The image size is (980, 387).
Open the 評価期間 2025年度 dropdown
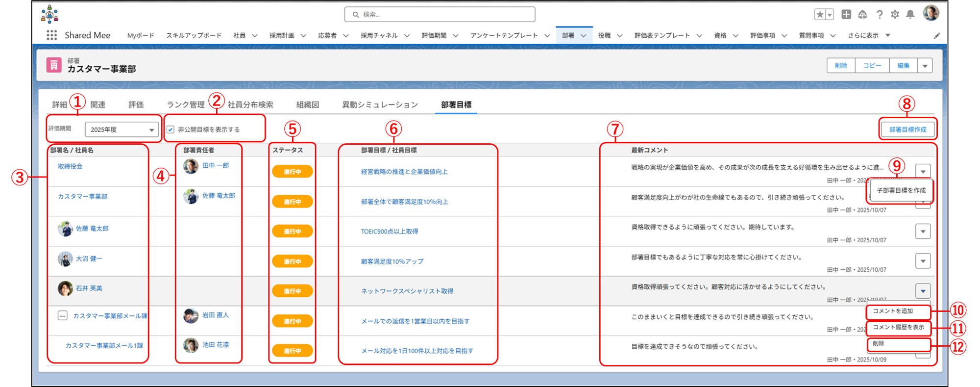tap(122, 129)
